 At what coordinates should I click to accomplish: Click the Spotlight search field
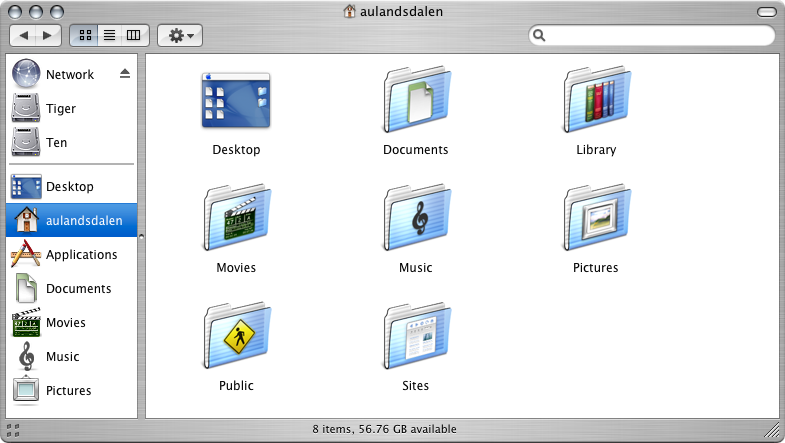(x=652, y=35)
